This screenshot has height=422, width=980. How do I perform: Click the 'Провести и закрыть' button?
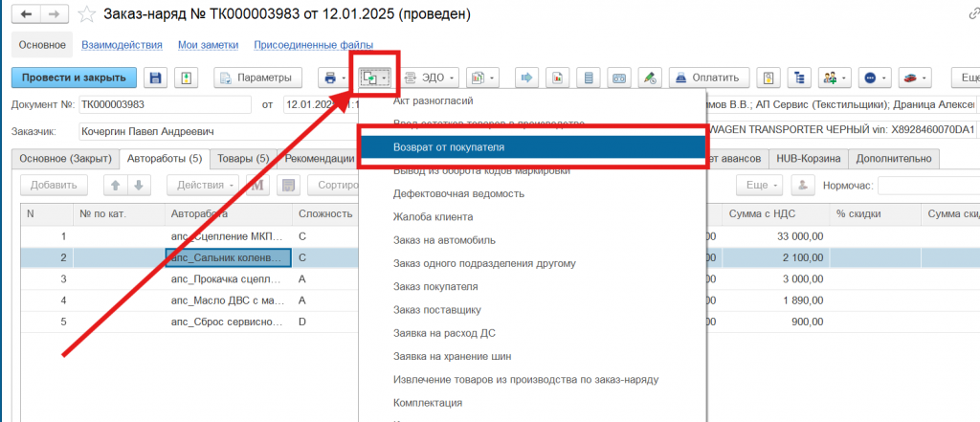click(74, 78)
